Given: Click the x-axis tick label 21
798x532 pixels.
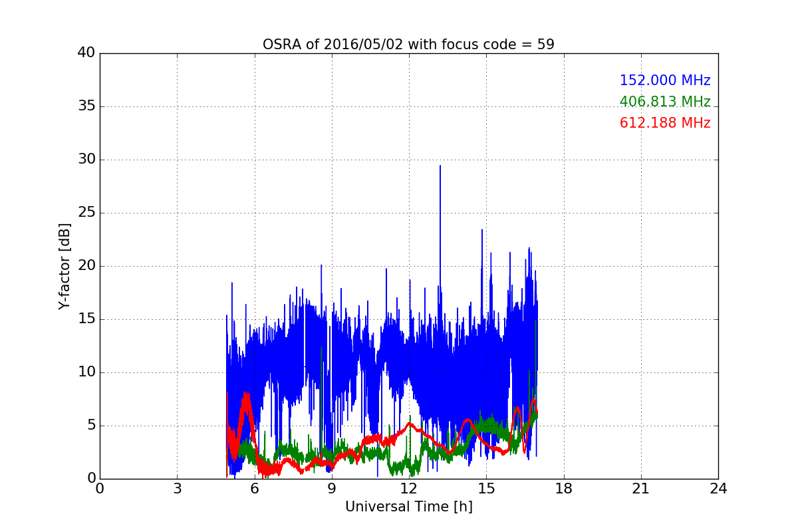Looking at the screenshot, I should click(x=640, y=489).
